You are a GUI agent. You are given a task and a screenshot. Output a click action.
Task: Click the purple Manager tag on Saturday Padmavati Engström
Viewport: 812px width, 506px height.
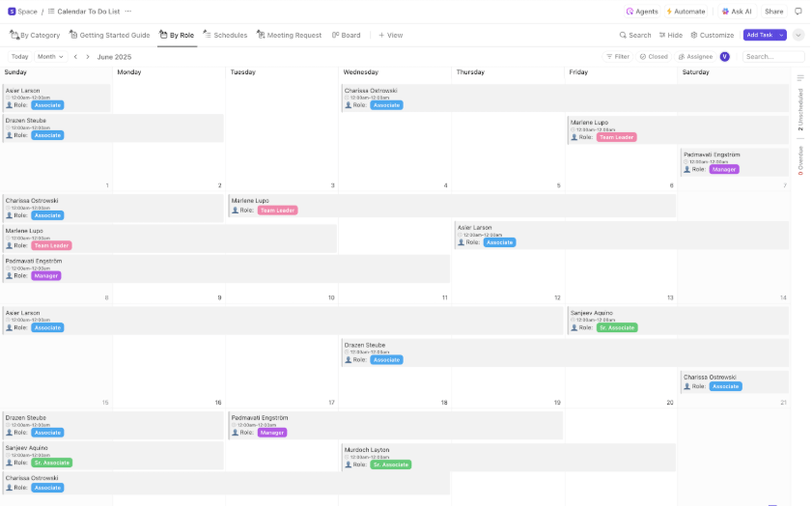(x=723, y=169)
